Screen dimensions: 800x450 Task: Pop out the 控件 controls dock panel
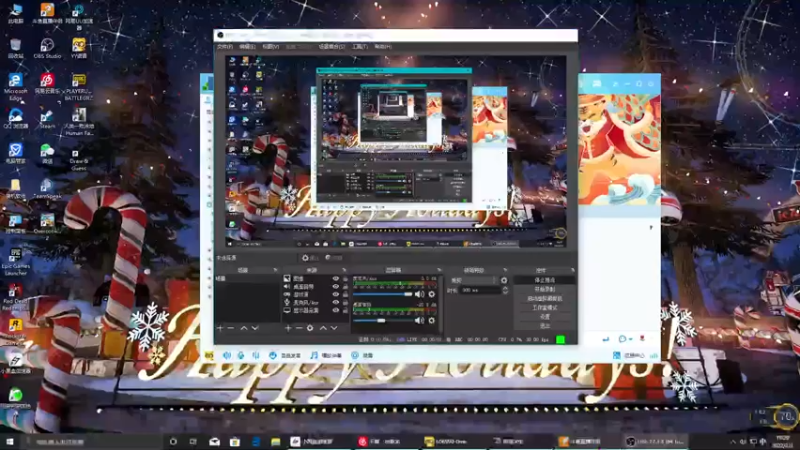coord(572,270)
